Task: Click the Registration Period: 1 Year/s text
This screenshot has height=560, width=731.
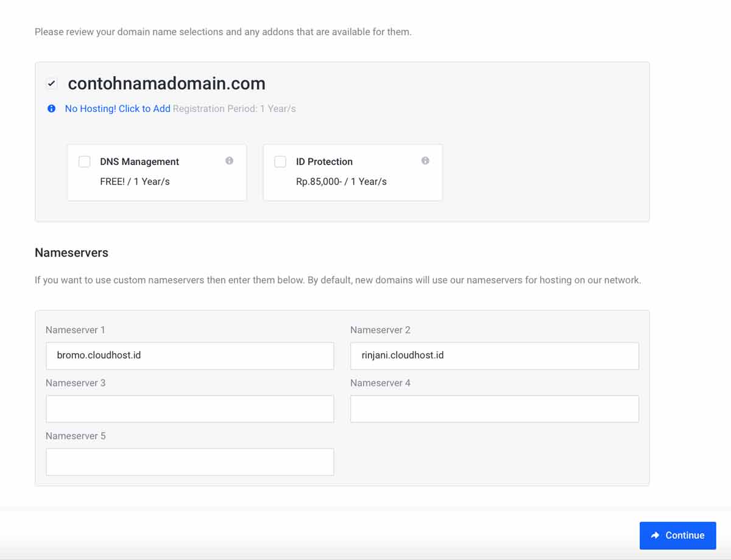Action: (235, 108)
